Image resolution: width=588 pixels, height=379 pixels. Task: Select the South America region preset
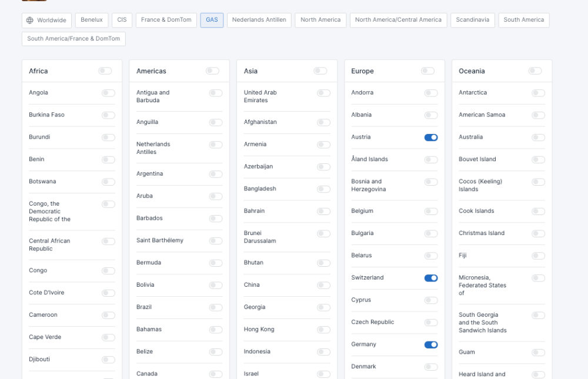pos(524,20)
